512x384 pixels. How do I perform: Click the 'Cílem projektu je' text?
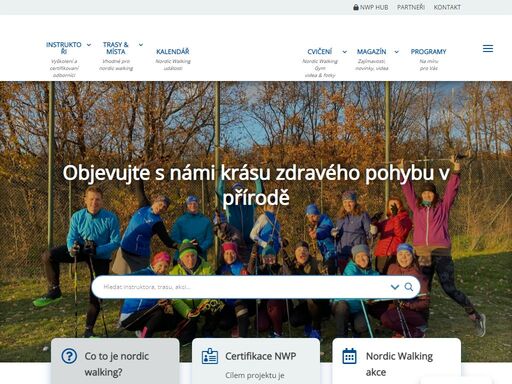pos(255,376)
